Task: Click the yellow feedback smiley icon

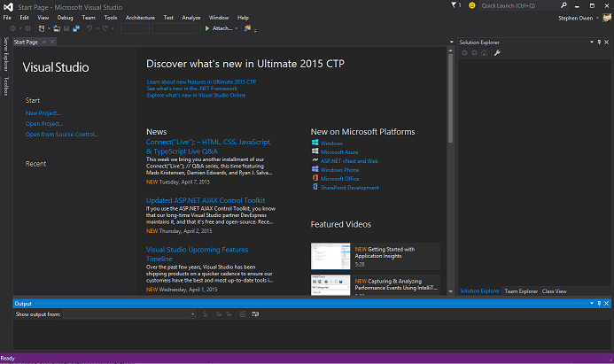Action: [472, 5]
